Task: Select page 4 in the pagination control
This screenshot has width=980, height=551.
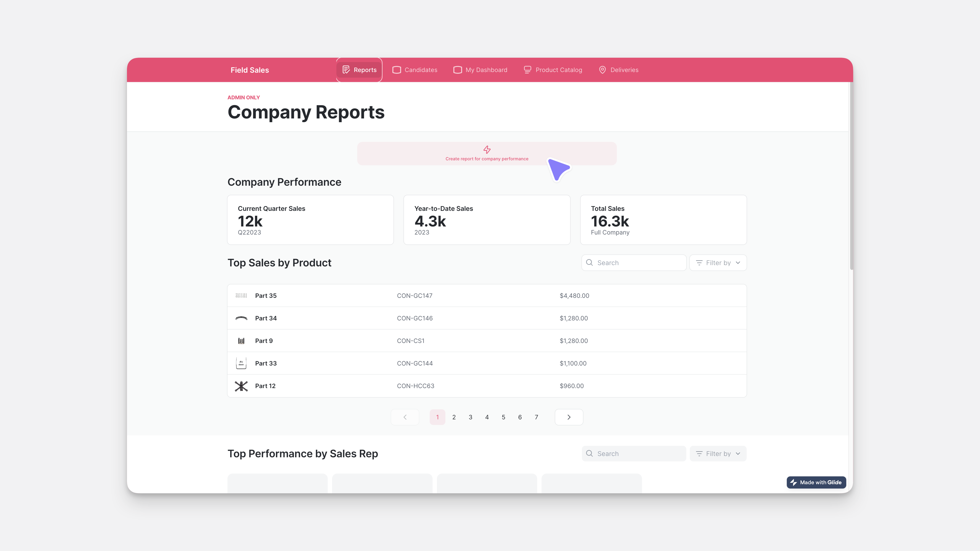Action: click(x=487, y=417)
